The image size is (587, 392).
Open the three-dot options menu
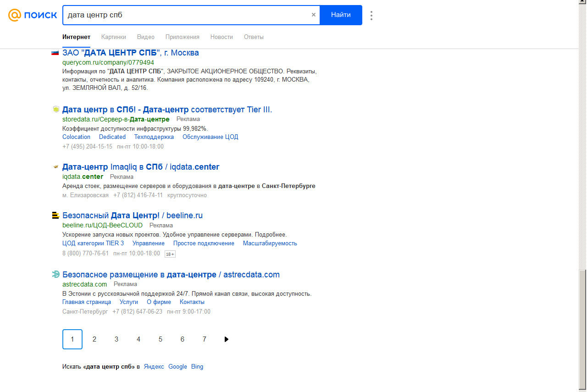[x=371, y=16]
